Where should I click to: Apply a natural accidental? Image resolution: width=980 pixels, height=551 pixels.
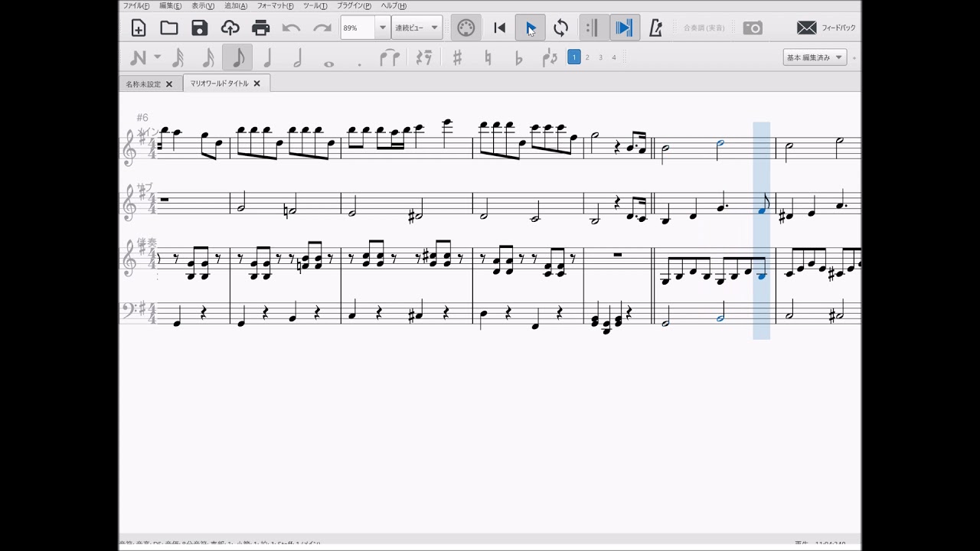coord(488,57)
